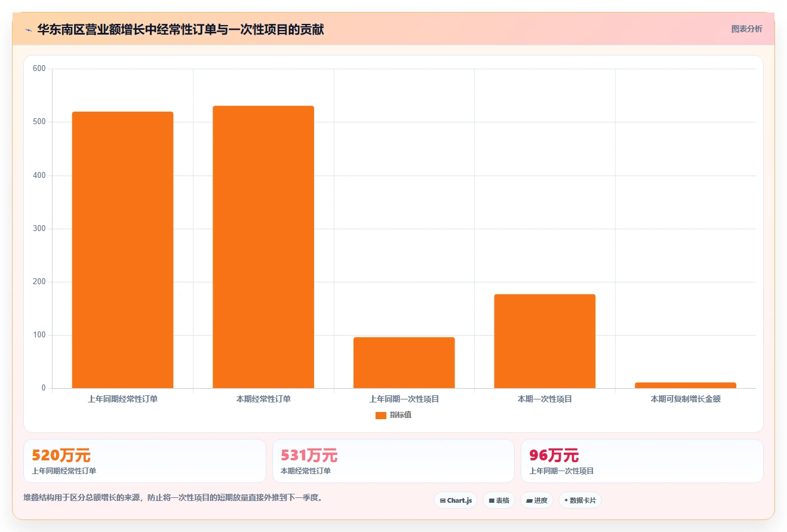This screenshot has height=532, width=787.
Task: Click the y-axis value 100
Action: click(39, 335)
